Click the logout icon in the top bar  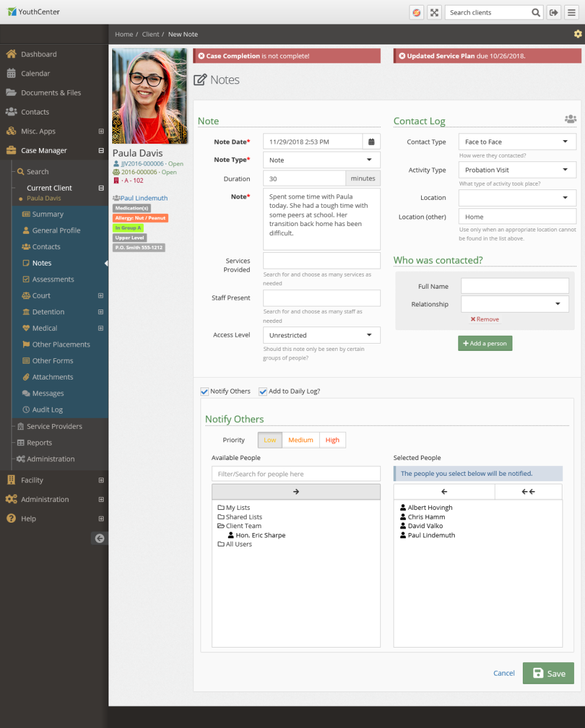tap(554, 12)
